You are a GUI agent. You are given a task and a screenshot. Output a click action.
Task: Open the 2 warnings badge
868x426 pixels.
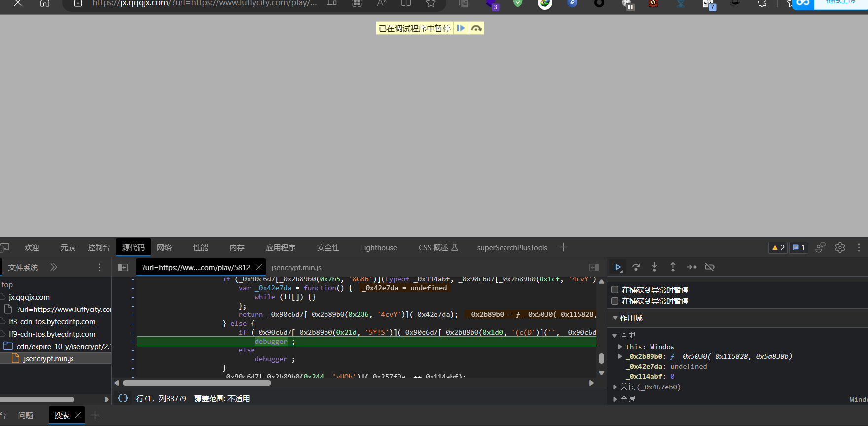778,248
